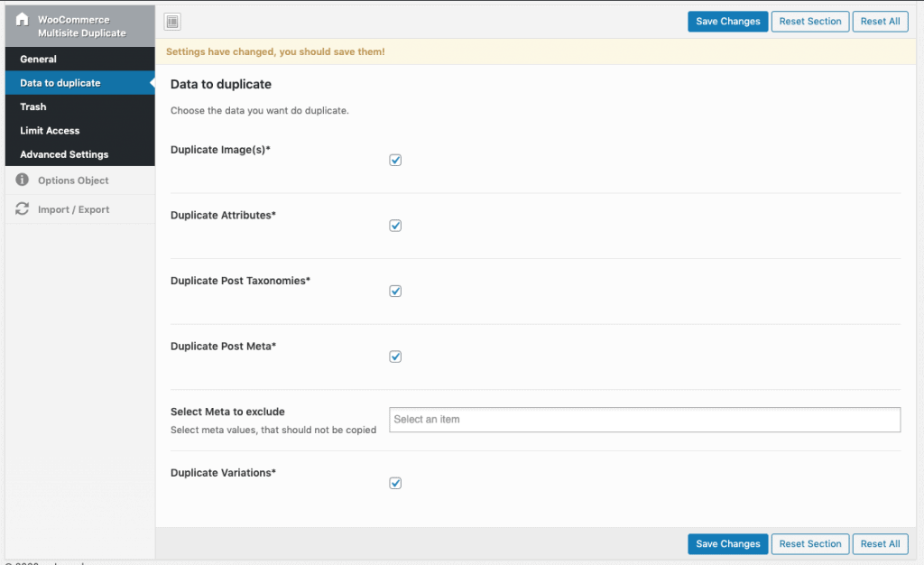The width and height of the screenshot is (924, 565).
Task: Switch to Advanced Settings in sidebar
Action: (64, 154)
